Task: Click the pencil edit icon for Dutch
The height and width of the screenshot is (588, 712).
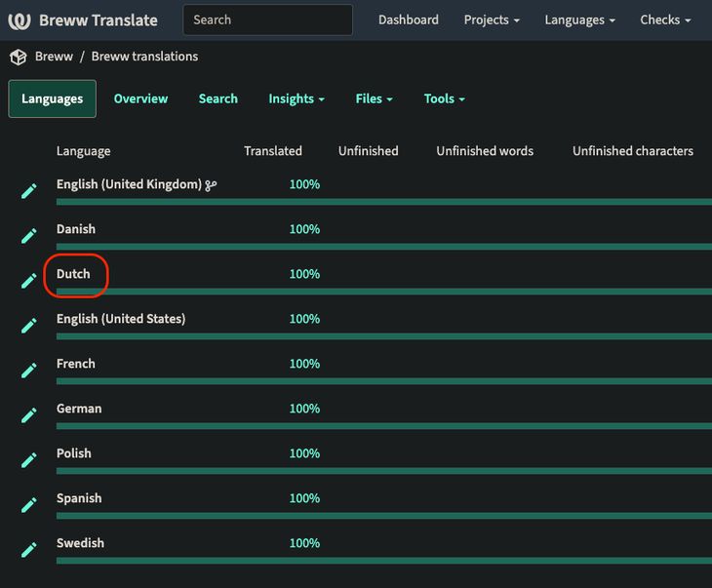Action: (x=29, y=281)
